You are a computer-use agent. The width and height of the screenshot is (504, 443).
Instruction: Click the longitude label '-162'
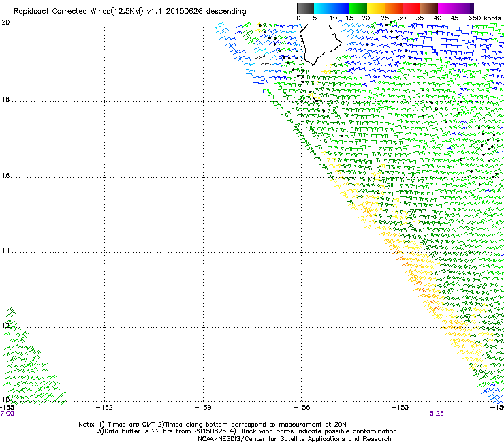point(104,408)
